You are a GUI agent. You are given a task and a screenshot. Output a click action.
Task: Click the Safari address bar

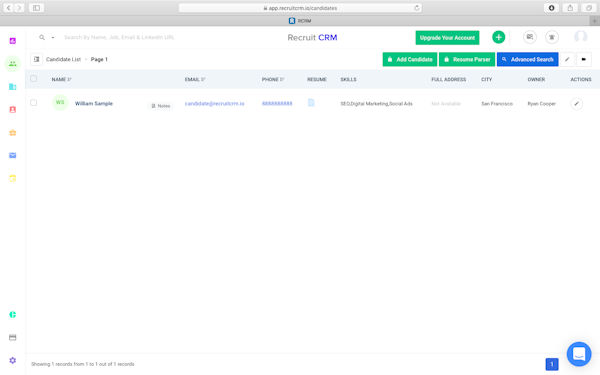[x=300, y=8]
